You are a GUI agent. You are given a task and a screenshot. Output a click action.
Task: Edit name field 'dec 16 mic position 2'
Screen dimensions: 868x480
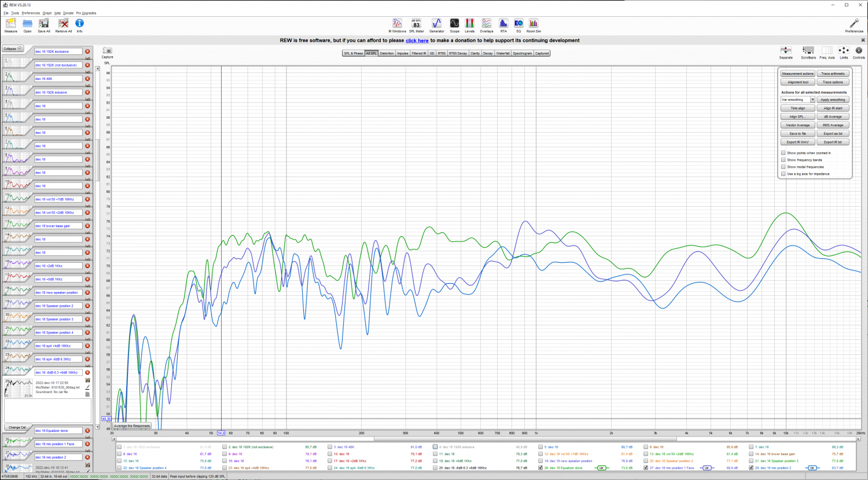(x=58, y=457)
